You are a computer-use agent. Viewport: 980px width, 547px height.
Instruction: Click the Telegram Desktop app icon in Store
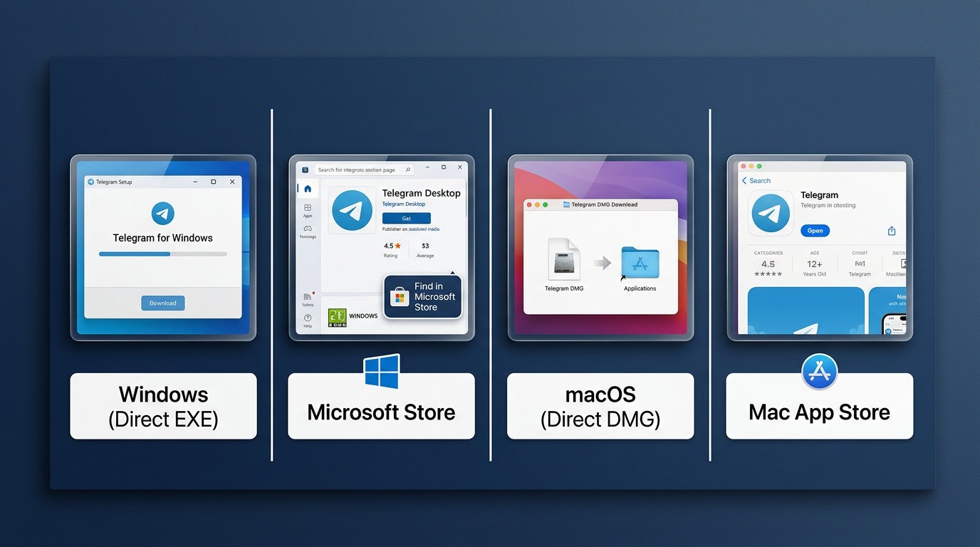tap(352, 210)
